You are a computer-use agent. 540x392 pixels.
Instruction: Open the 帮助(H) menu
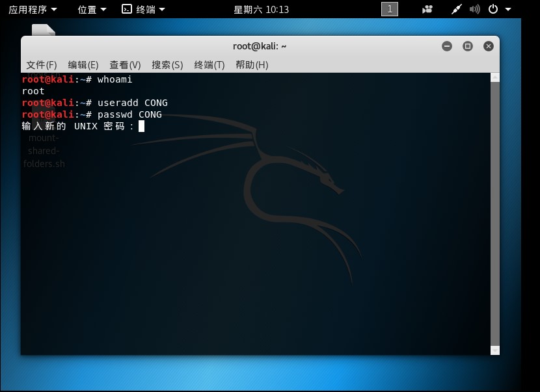pos(252,65)
